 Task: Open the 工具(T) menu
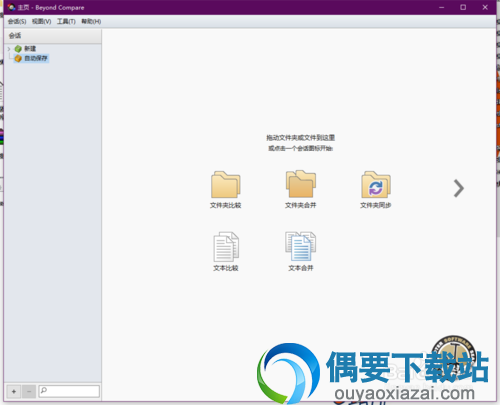coord(66,22)
